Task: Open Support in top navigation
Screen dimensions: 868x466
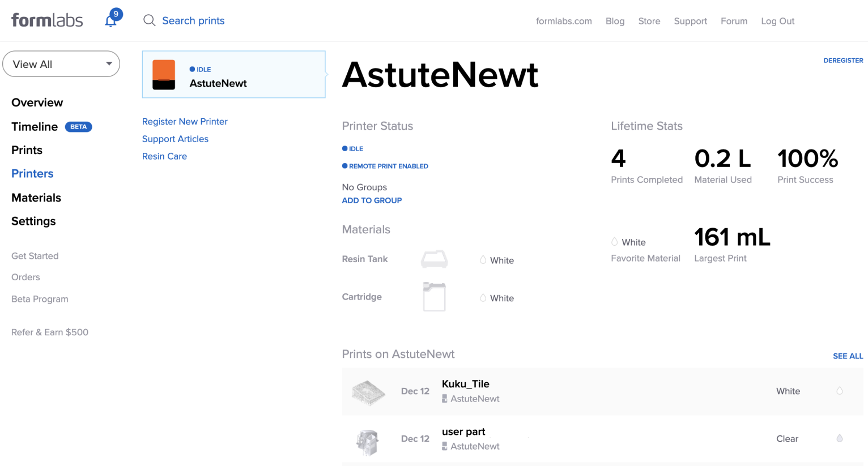Action: [690, 21]
